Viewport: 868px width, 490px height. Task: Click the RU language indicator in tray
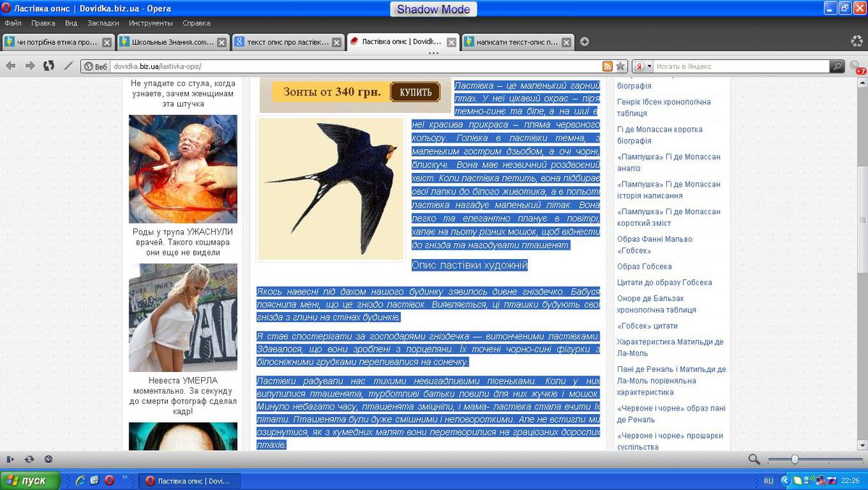[x=769, y=481]
